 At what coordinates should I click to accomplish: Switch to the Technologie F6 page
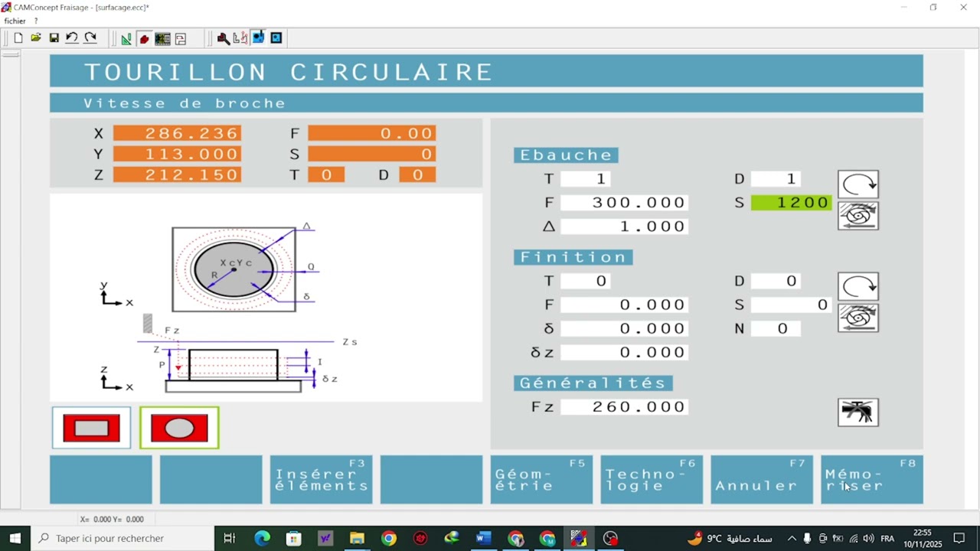tap(652, 480)
